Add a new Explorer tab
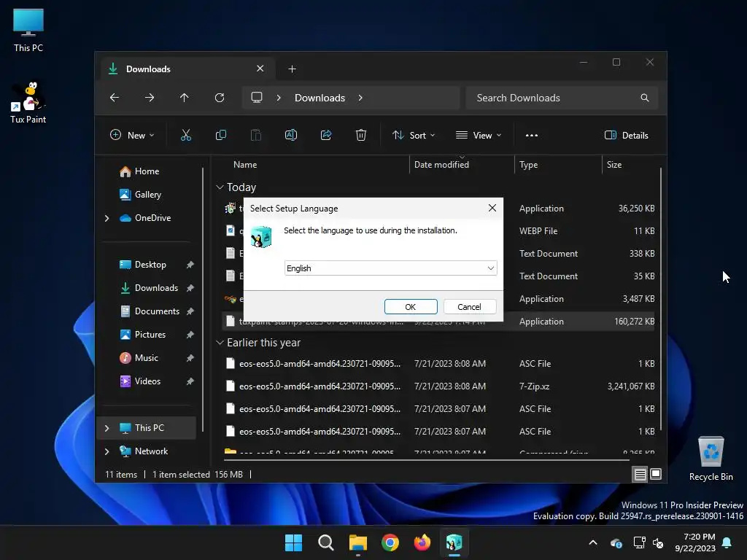747x560 pixels. pos(292,69)
